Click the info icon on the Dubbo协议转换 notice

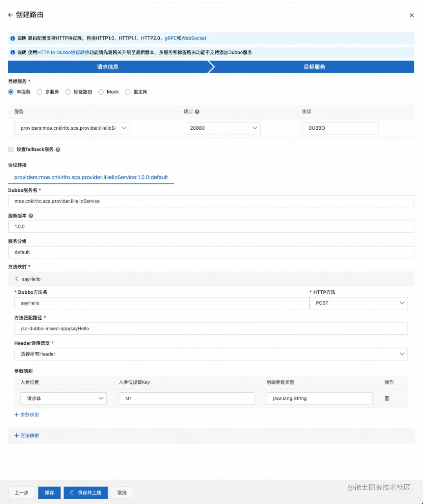[x=13, y=53]
